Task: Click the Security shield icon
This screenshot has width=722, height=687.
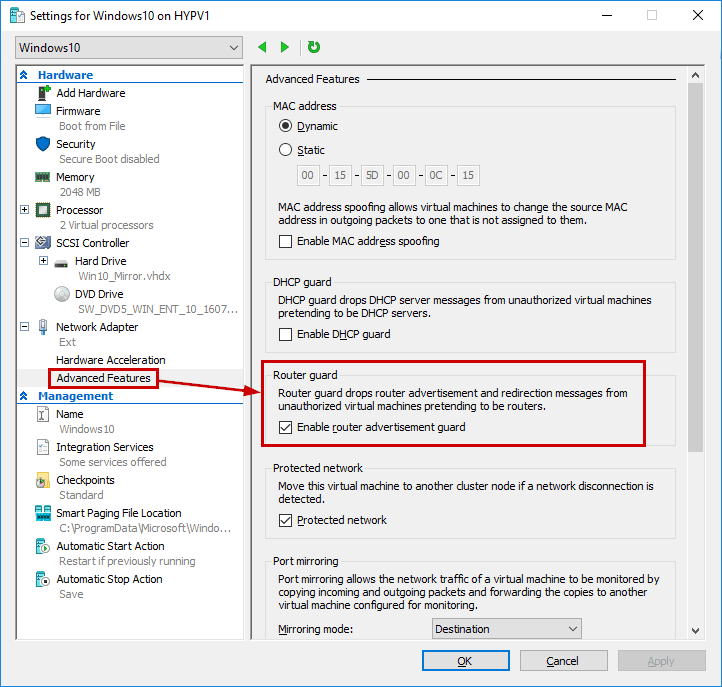Action: tap(43, 144)
